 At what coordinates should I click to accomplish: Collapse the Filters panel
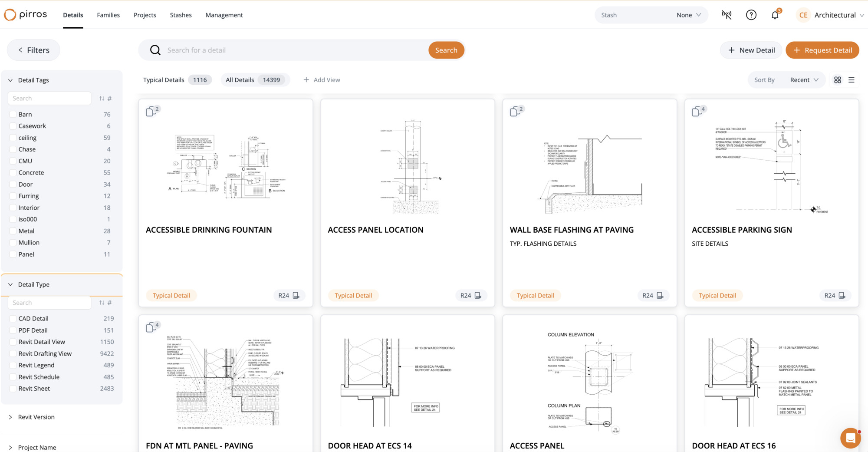click(x=33, y=50)
